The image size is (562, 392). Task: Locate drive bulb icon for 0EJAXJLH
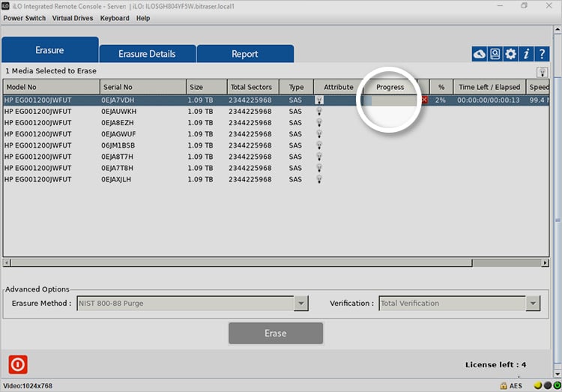tap(319, 179)
